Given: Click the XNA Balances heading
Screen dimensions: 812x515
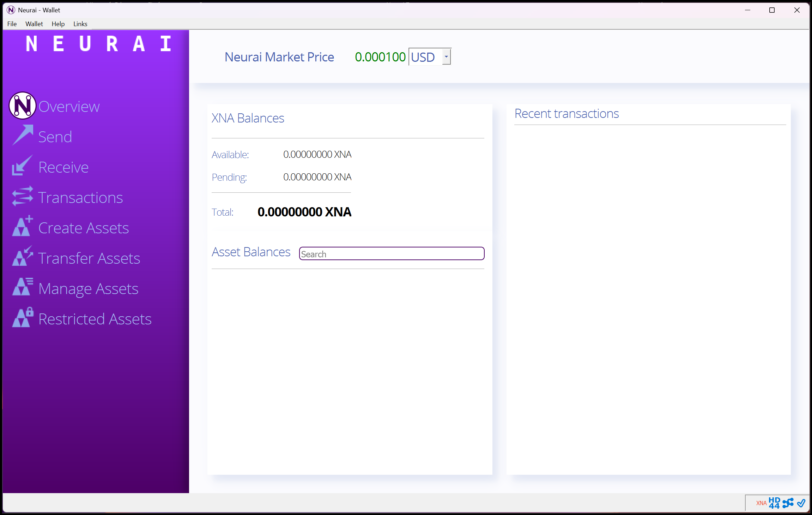Looking at the screenshot, I should coord(248,118).
